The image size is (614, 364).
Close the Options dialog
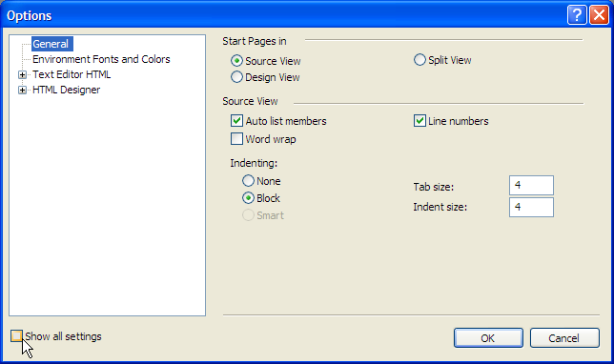599,15
